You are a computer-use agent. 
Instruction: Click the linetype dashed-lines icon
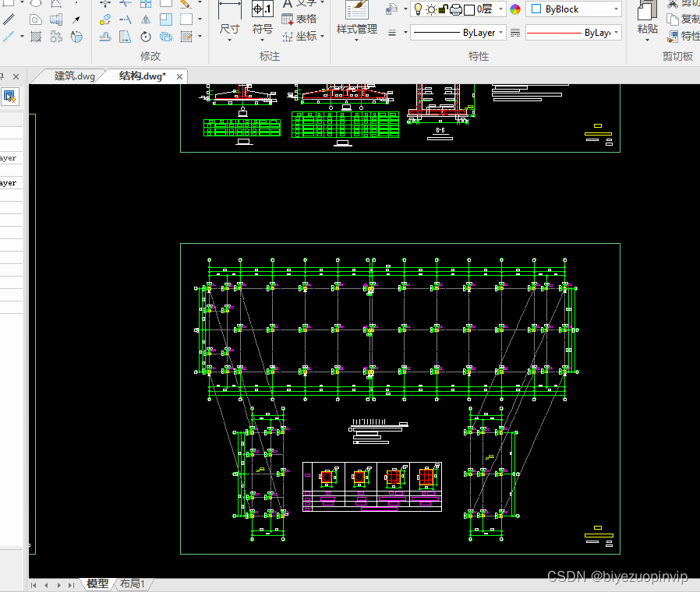[x=515, y=33]
